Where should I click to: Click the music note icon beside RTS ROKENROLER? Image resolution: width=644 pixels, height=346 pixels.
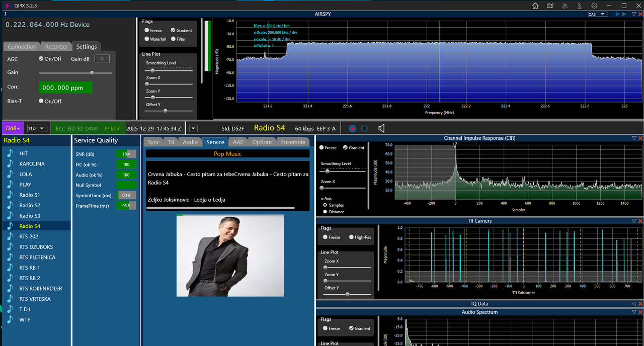[10, 288]
